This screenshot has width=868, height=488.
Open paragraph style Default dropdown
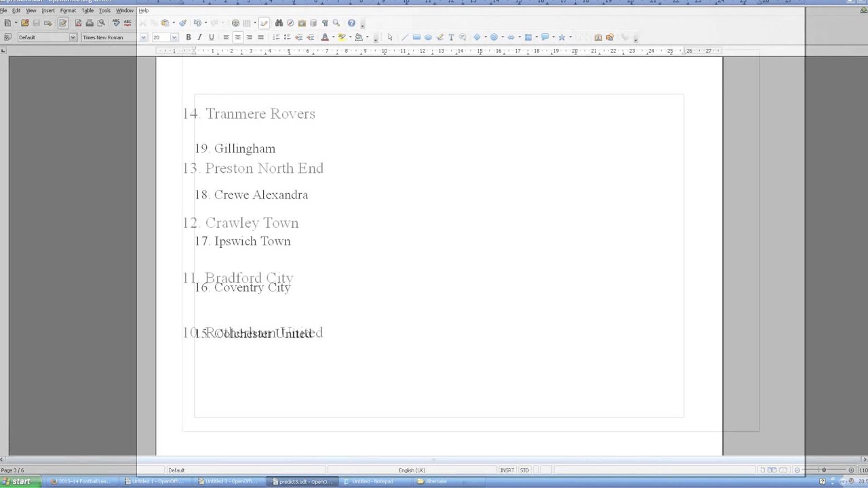73,37
